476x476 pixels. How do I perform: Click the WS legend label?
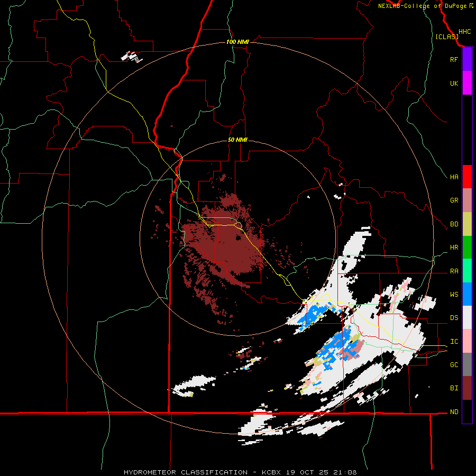tap(454, 294)
